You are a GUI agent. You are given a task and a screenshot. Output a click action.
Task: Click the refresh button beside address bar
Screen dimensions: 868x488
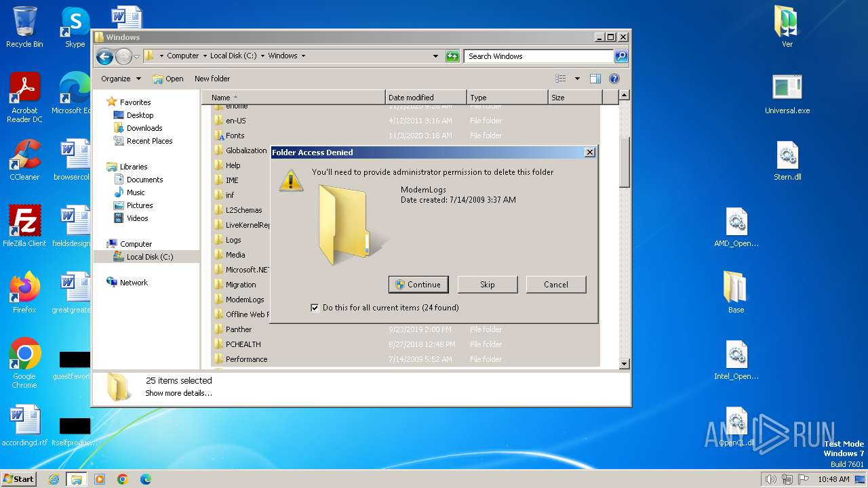[452, 56]
